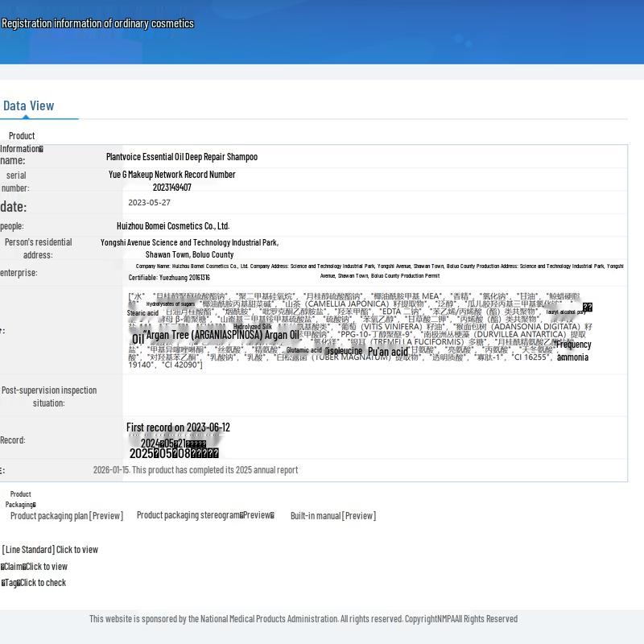Screen dimensions: 644x644
Task: Click Shawan Town, Boluo County address line
Action: [x=190, y=254]
